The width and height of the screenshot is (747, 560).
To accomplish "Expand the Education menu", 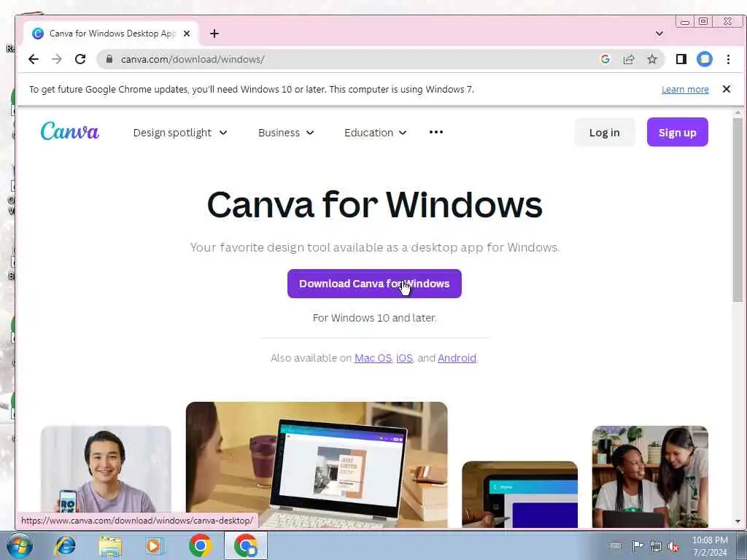I will pos(376,133).
